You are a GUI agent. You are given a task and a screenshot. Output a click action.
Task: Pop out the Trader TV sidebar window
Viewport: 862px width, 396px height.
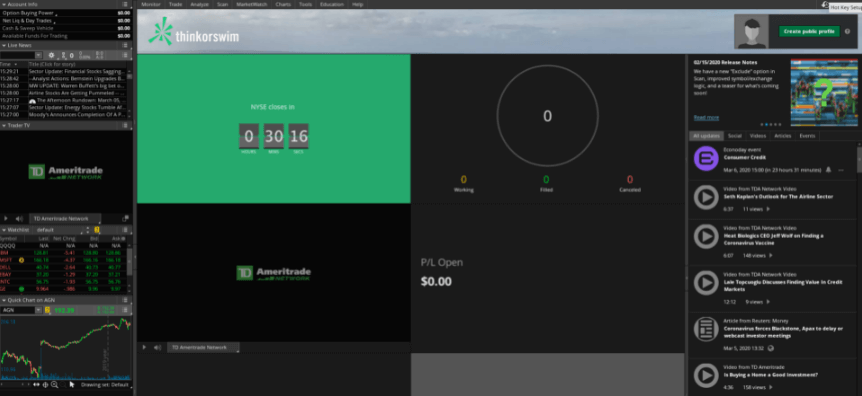coord(125,219)
